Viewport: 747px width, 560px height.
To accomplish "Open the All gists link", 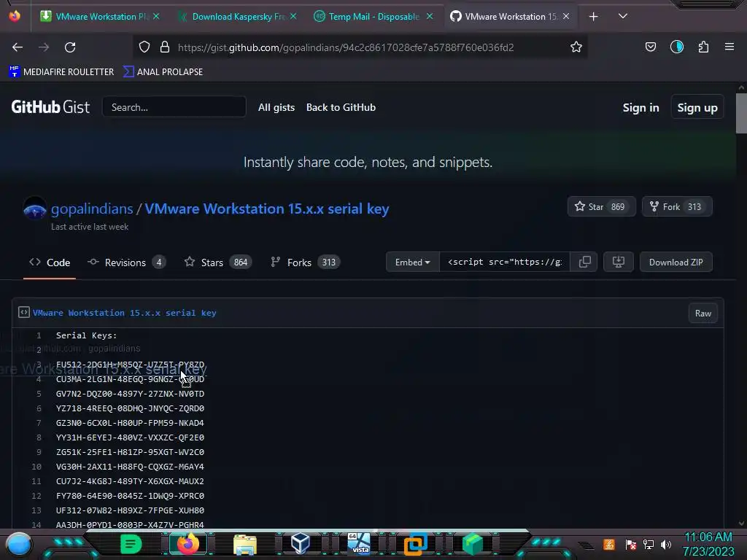I will tap(276, 108).
